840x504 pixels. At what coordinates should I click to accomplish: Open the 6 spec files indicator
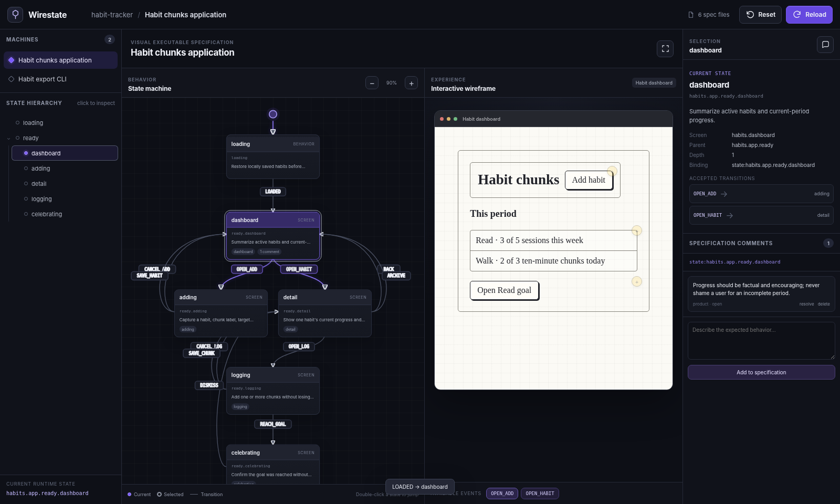pyautogui.click(x=709, y=15)
